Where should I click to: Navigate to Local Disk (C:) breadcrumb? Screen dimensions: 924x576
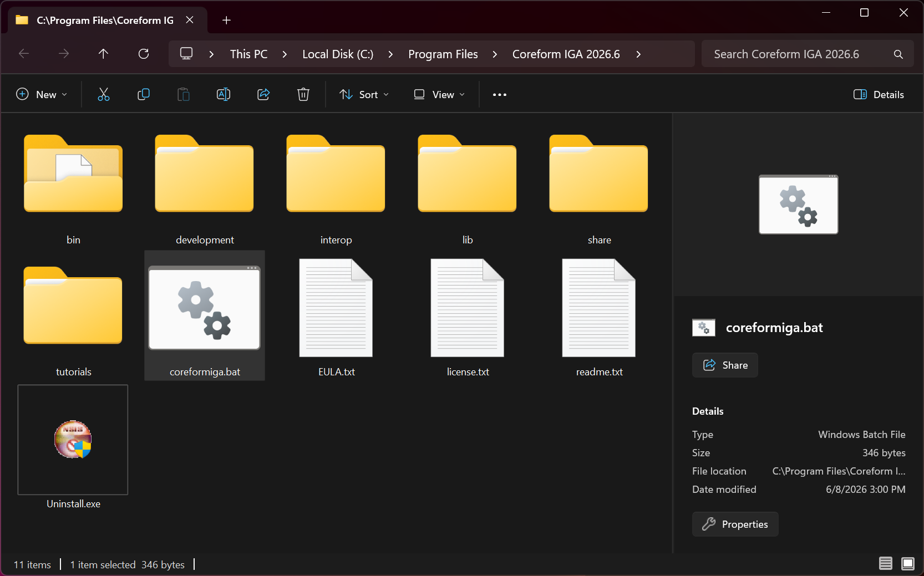[338, 54]
